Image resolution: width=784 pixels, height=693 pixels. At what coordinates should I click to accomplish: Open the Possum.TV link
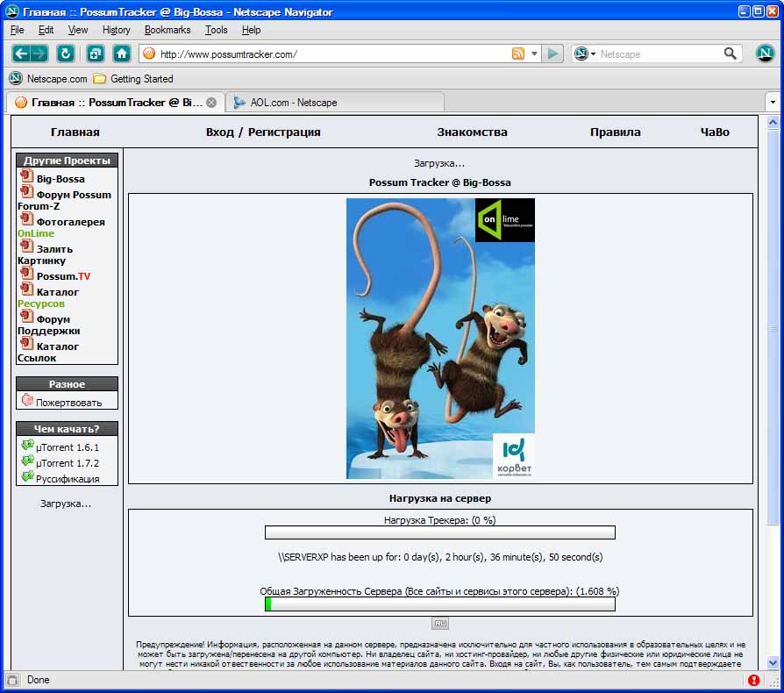[x=63, y=276]
